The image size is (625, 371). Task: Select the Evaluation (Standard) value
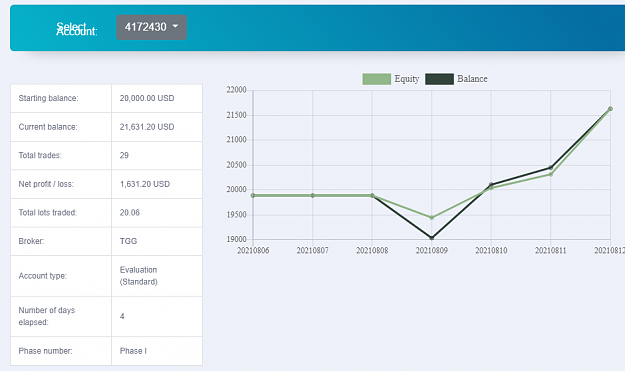point(138,276)
